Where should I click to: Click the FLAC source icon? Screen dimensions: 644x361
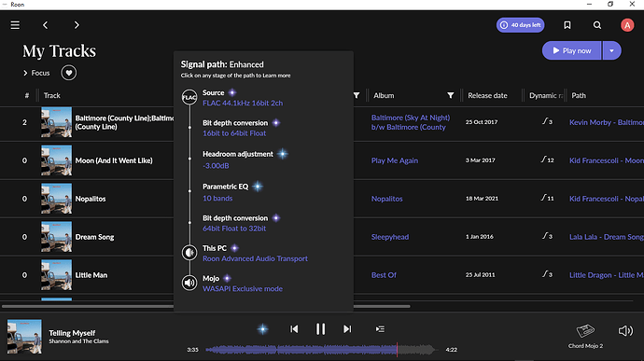coord(189,97)
